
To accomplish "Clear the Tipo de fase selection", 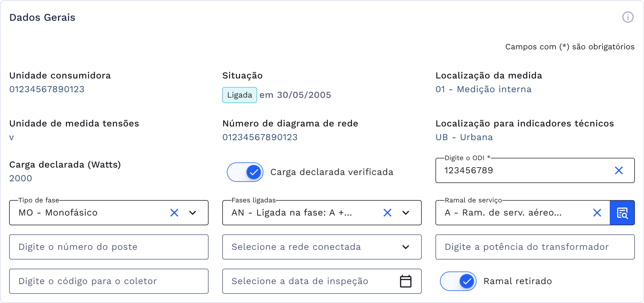I will point(174,213).
